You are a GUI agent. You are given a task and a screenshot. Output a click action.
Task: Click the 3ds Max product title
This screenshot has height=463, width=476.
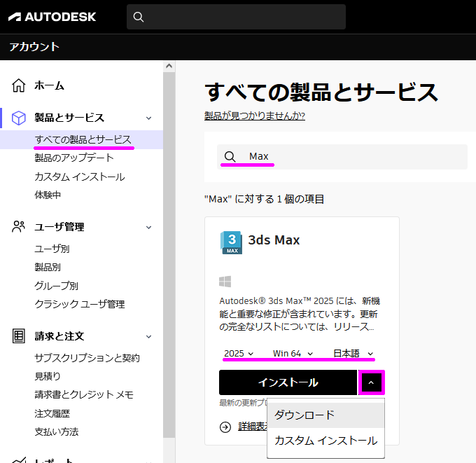[274, 240]
